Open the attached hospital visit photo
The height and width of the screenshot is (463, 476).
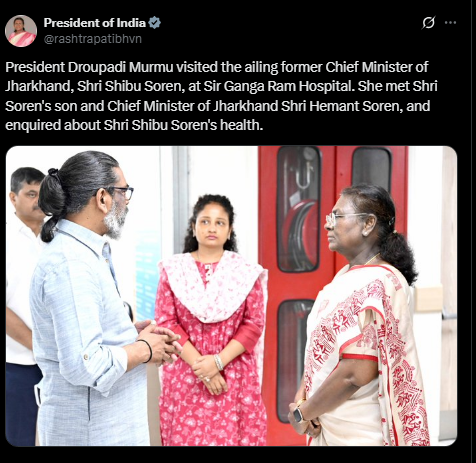coord(231,296)
